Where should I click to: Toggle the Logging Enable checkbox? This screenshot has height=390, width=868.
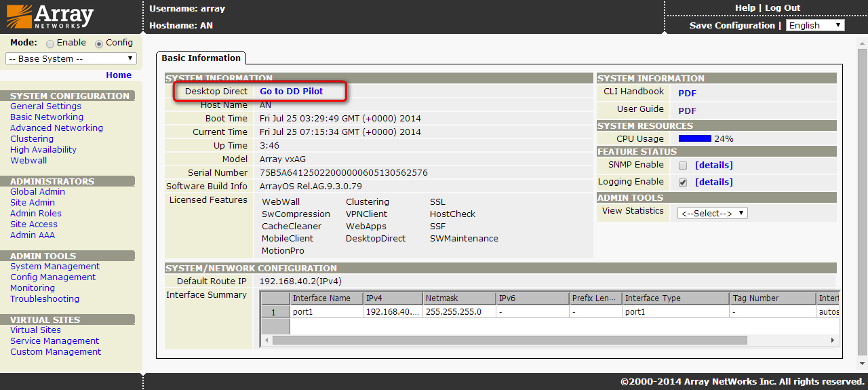click(683, 182)
